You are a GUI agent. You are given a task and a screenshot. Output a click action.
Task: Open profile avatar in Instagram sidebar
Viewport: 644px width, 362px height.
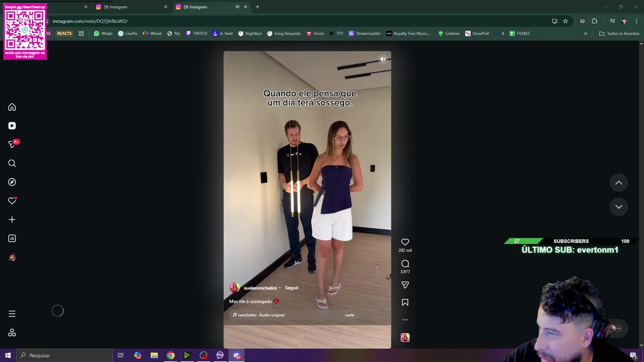(12, 257)
